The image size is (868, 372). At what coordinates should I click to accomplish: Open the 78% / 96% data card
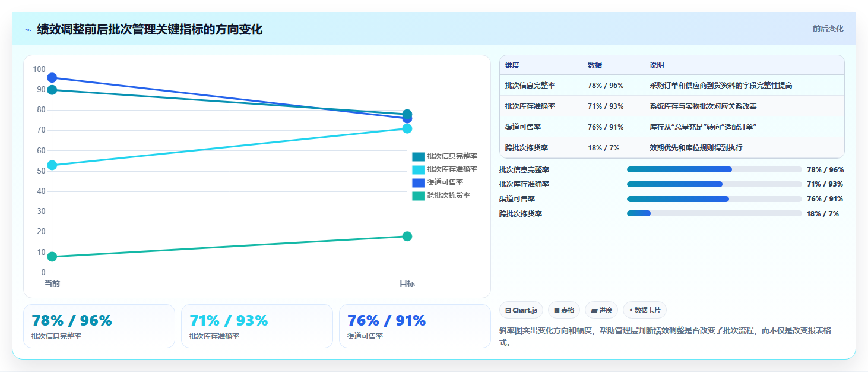(x=99, y=326)
